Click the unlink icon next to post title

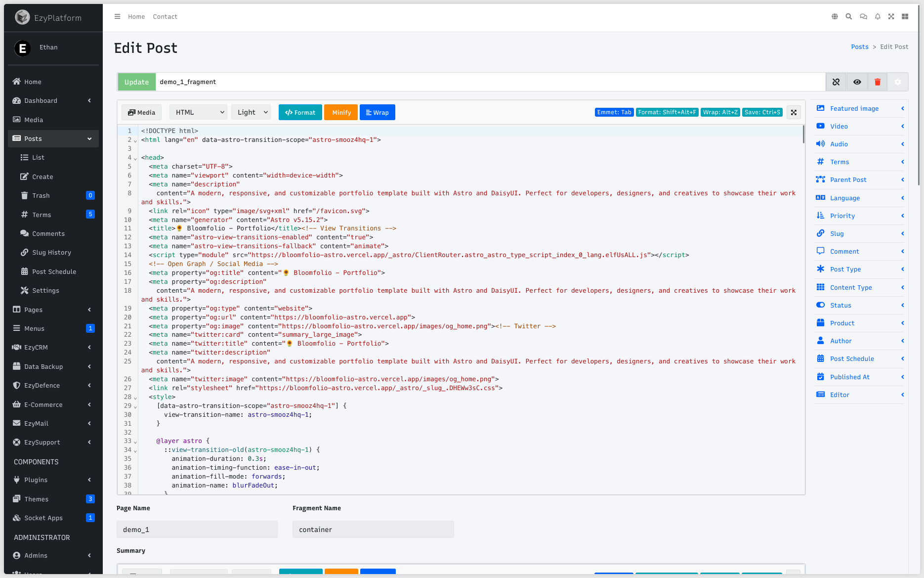coord(836,82)
